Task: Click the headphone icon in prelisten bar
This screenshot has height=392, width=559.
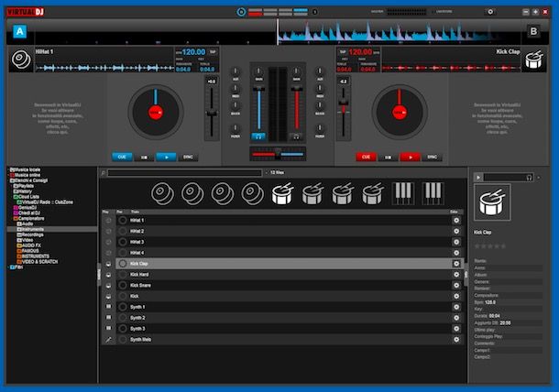Action: coord(530,177)
